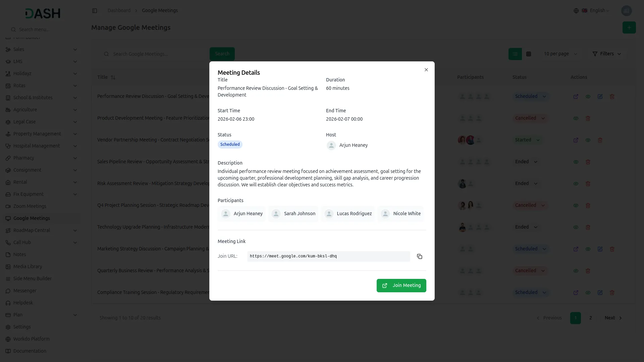644x362 pixels.
Task: Switch to list view layout
Action: tap(515, 54)
